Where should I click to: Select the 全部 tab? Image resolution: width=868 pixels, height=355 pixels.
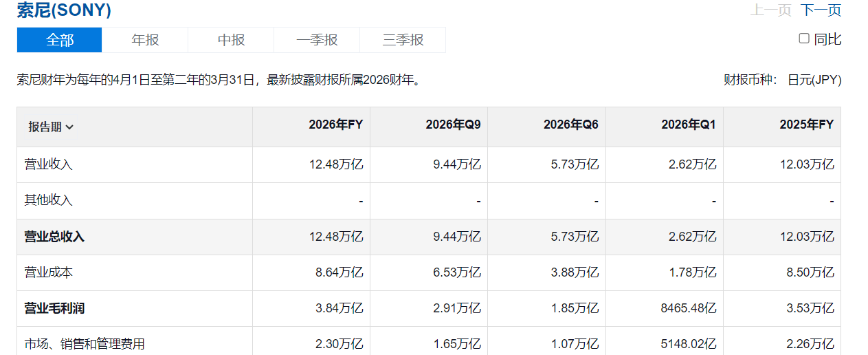pyautogui.click(x=60, y=40)
